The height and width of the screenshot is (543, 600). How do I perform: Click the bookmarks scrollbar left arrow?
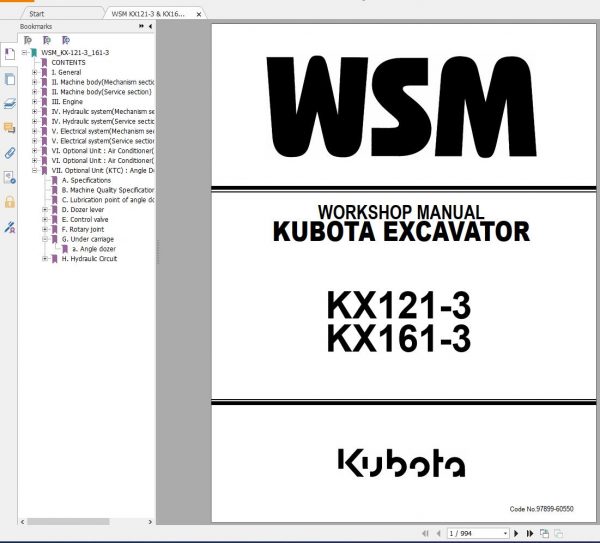[x=23, y=522]
